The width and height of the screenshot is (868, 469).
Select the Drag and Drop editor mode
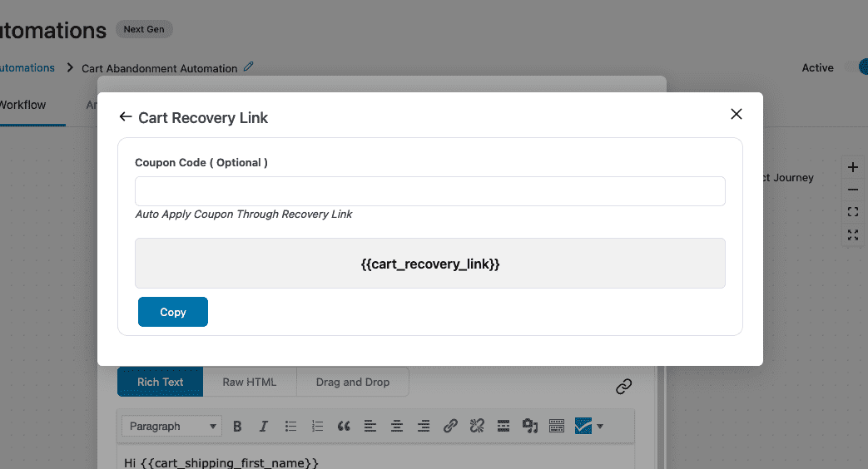point(352,382)
